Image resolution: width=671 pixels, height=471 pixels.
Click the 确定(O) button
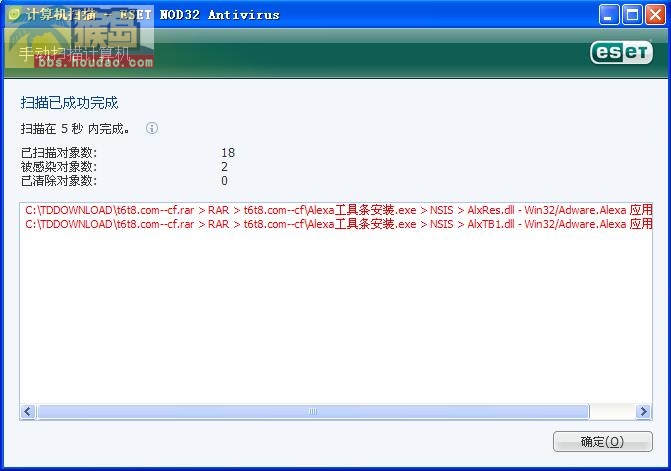603,441
